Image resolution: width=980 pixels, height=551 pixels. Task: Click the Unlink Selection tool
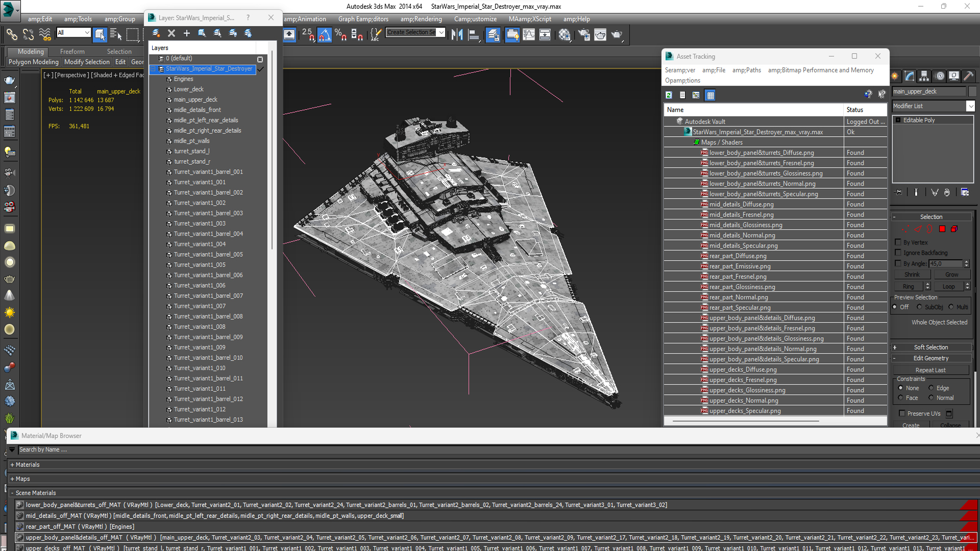28,34
